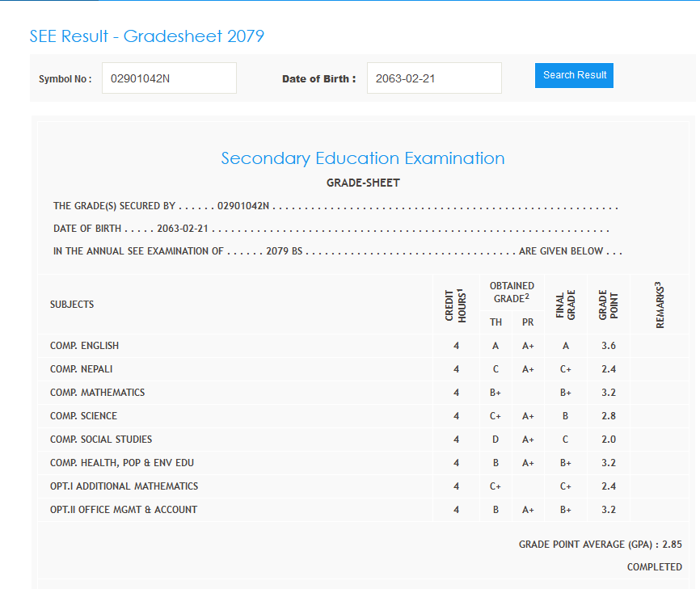Focus the Date of Birth input box
Screen dimensions: 700x589
(x=434, y=78)
